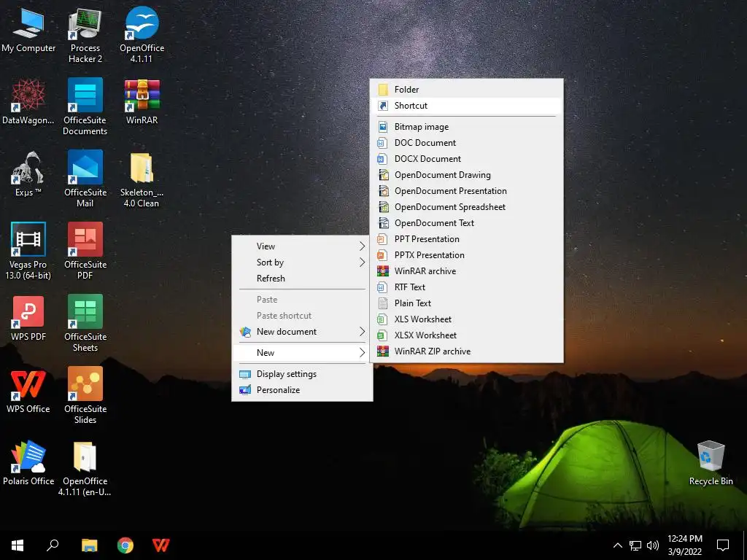
Task: Create a new OpenDocument Presentation
Action: tap(466, 191)
